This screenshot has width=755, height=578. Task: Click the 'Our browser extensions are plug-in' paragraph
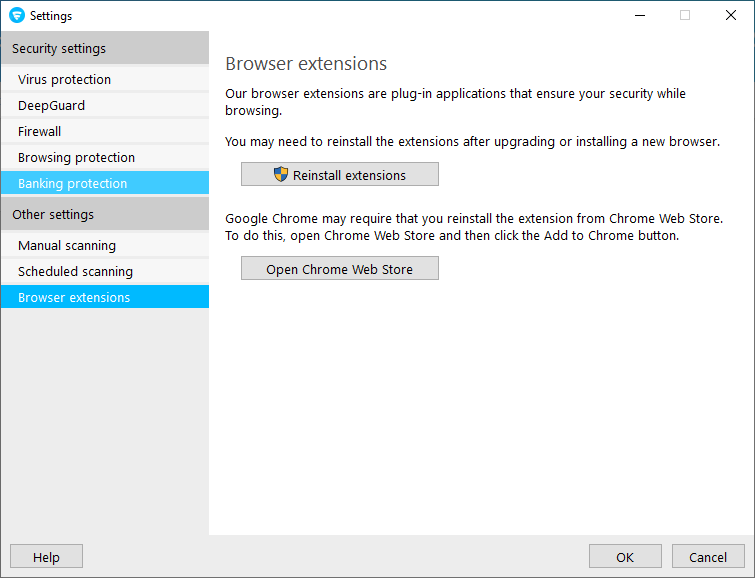pyautogui.click(x=456, y=102)
